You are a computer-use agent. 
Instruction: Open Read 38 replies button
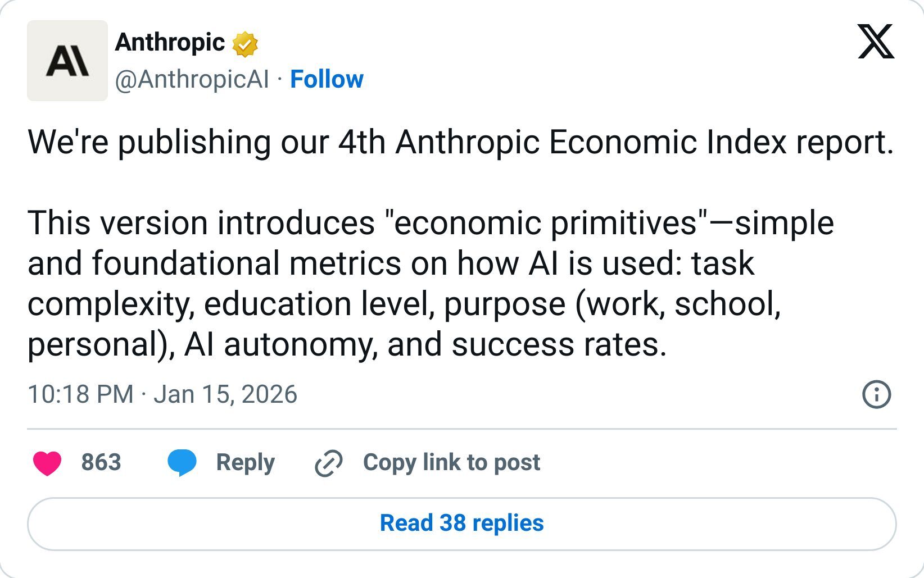coord(461,524)
